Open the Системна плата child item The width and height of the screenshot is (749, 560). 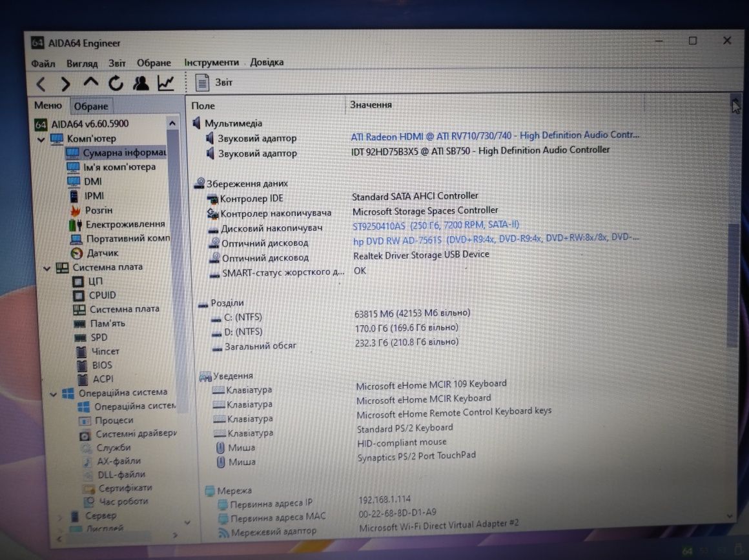pos(116,310)
